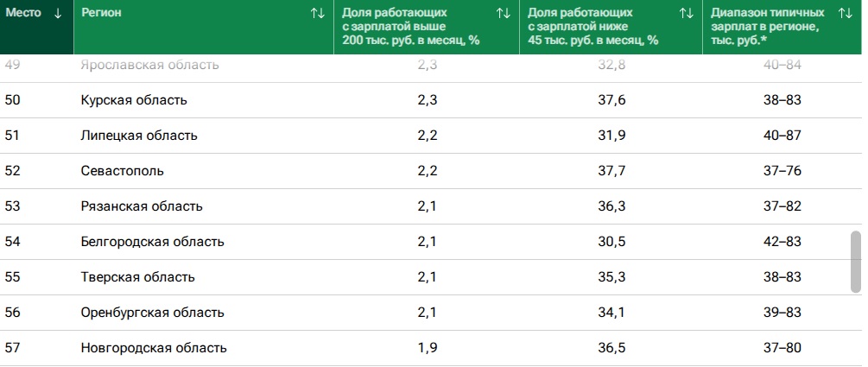Click the partially hidden Ярославская область row
The height and width of the screenshot is (367, 868).
(149, 65)
